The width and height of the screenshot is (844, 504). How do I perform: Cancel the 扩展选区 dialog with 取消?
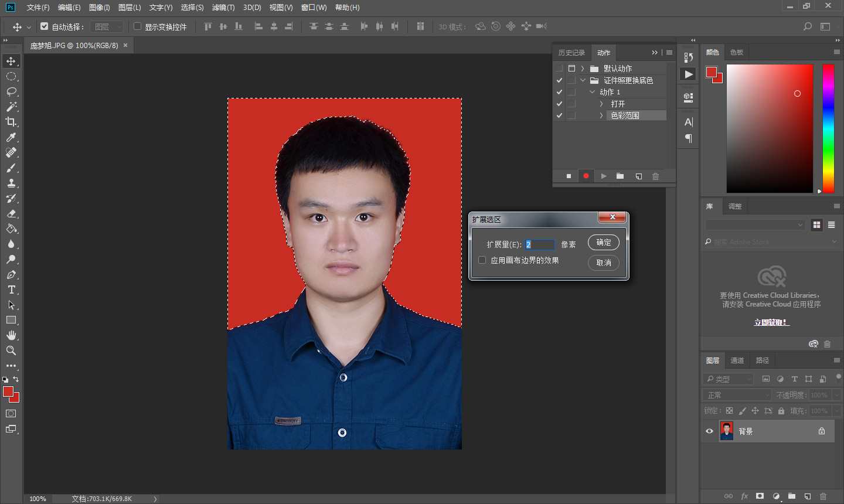click(604, 263)
